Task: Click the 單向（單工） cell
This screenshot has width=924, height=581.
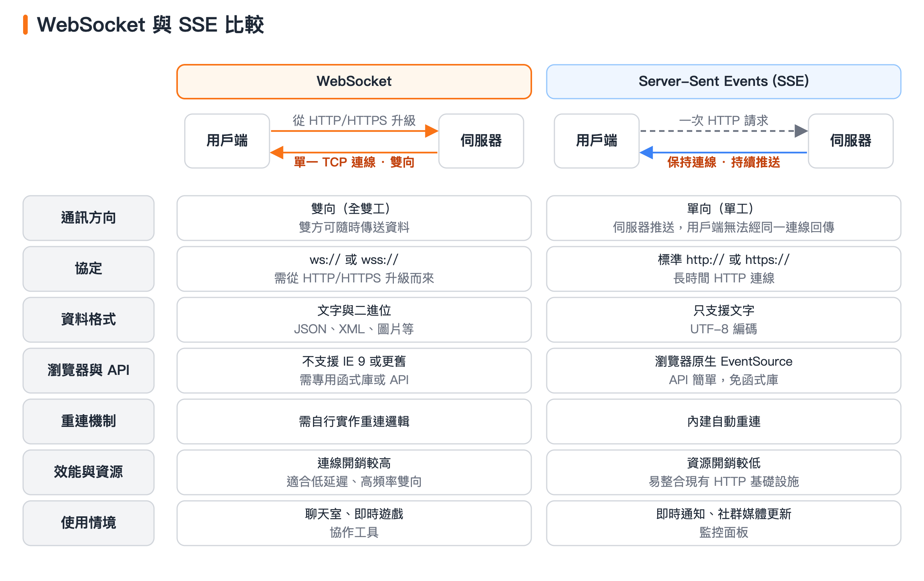Action: (x=724, y=218)
